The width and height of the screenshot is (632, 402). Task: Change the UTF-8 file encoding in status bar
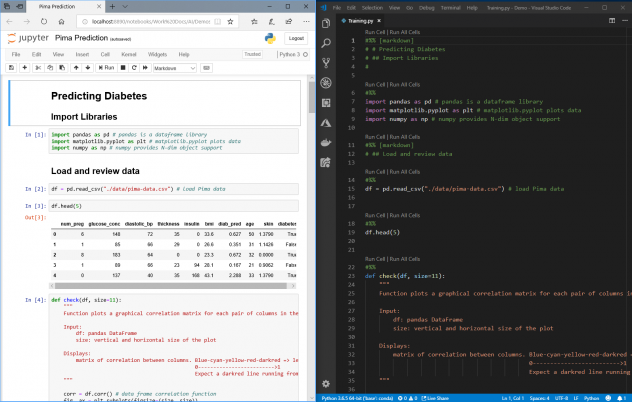click(561, 397)
